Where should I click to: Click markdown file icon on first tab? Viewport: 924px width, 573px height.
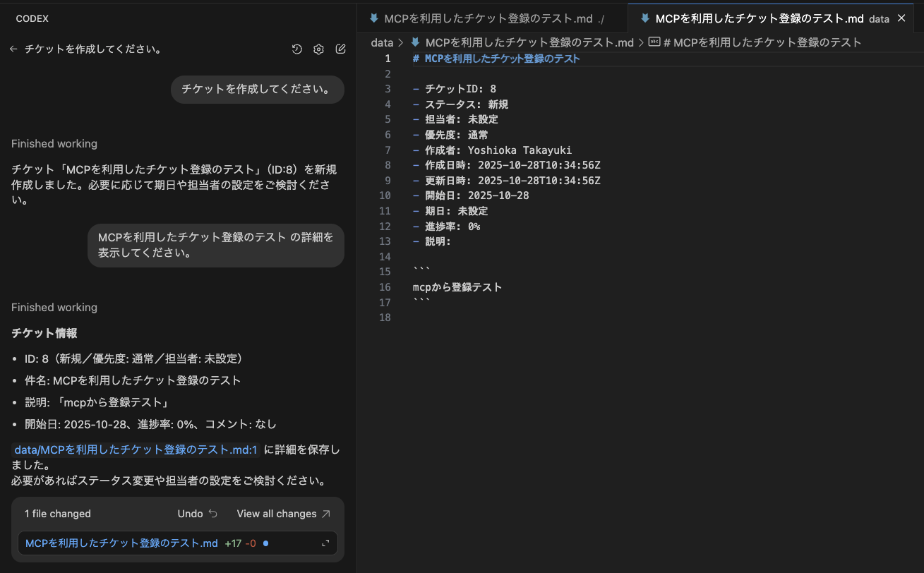pyautogui.click(x=374, y=19)
